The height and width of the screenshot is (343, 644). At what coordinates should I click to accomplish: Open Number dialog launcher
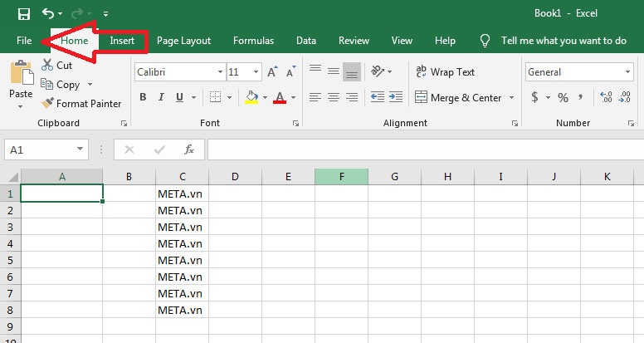(631, 123)
